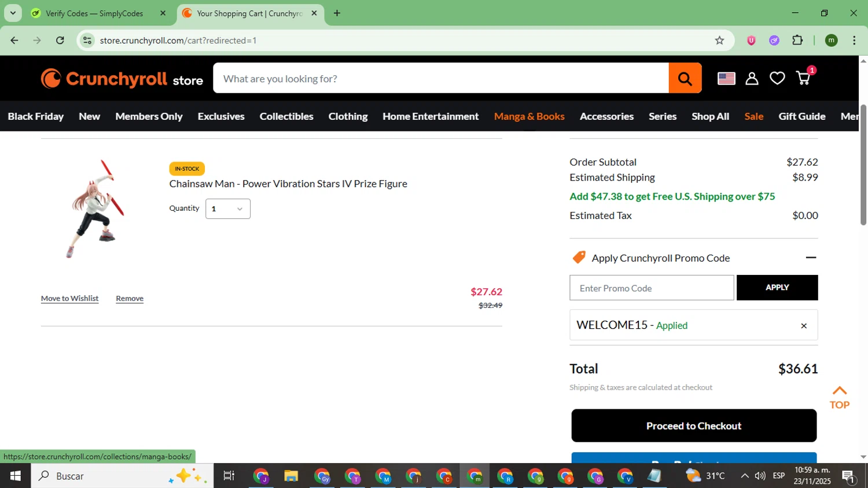Open the volume control in system tray
Screen dimensions: 868x488
[x=760, y=476]
